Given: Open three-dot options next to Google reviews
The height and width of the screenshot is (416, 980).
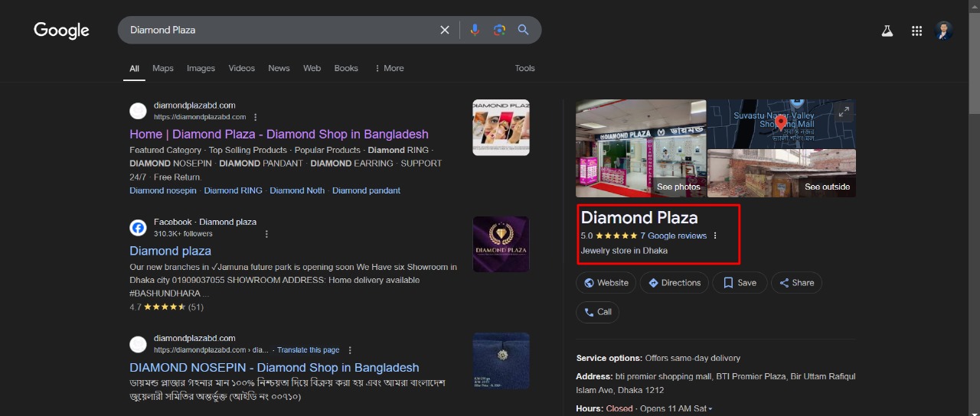Looking at the screenshot, I should pyautogui.click(x=715, y=236).
